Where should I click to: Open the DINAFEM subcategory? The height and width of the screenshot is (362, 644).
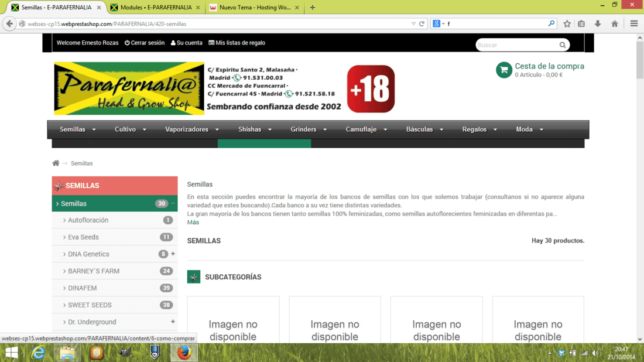coord(82,288)
